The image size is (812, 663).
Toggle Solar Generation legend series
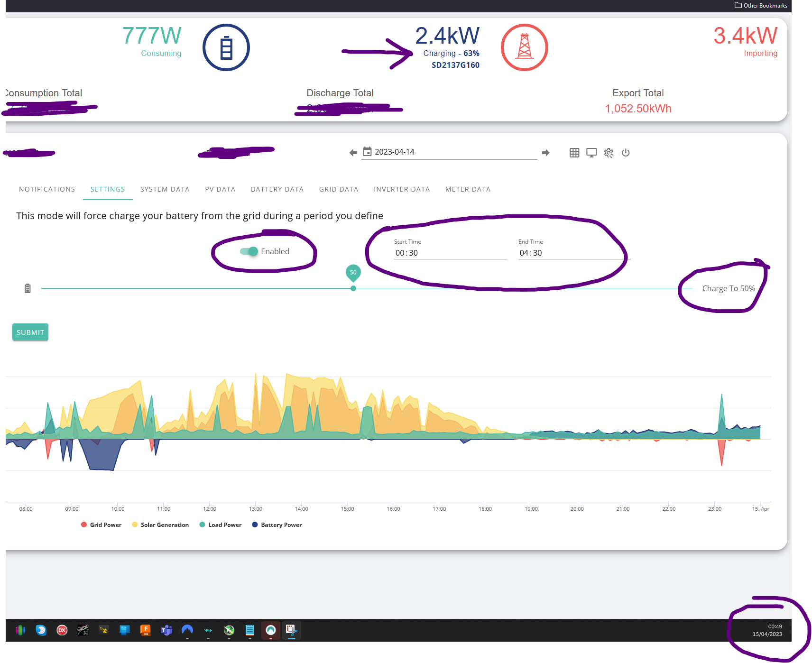160,525
